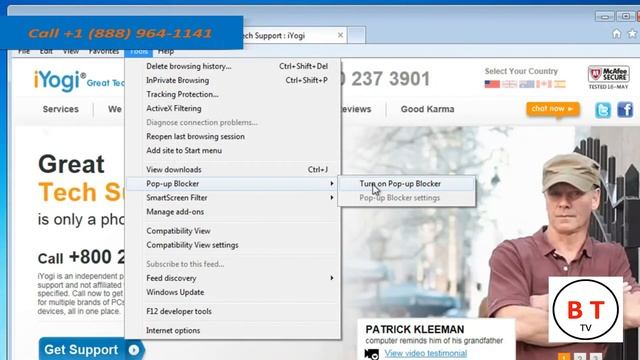The width and height of the screenshot is (640, 360).
Task: Close the iYogi Tech Support tab
Action: [340, 36]
